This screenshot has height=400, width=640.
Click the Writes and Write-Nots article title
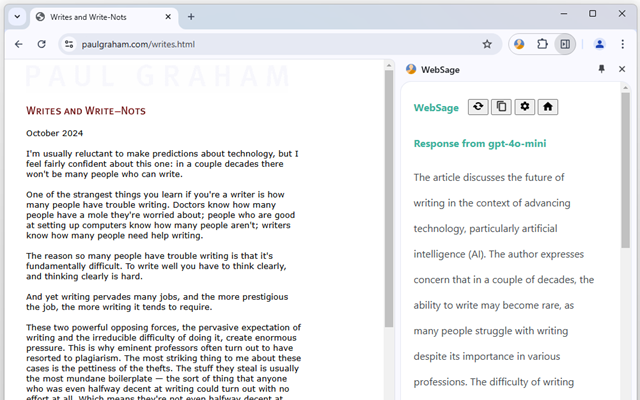[x=86, y=111]
